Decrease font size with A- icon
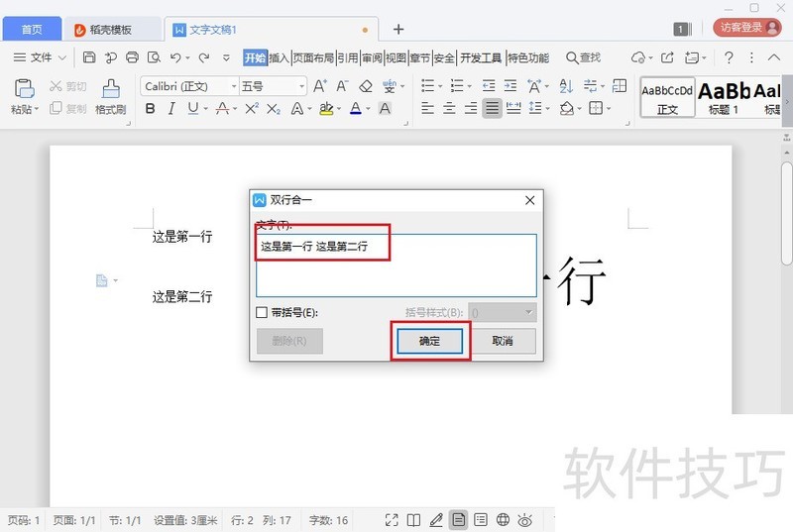Viewport: 793px width, 532px height. tap(342, 86)
